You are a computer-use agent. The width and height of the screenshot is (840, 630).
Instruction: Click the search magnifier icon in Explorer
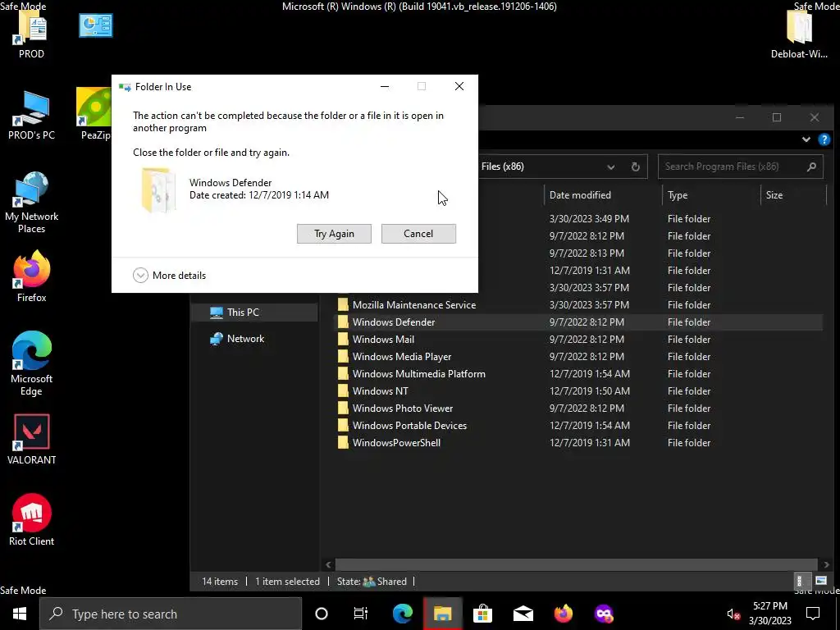[811, 167]
